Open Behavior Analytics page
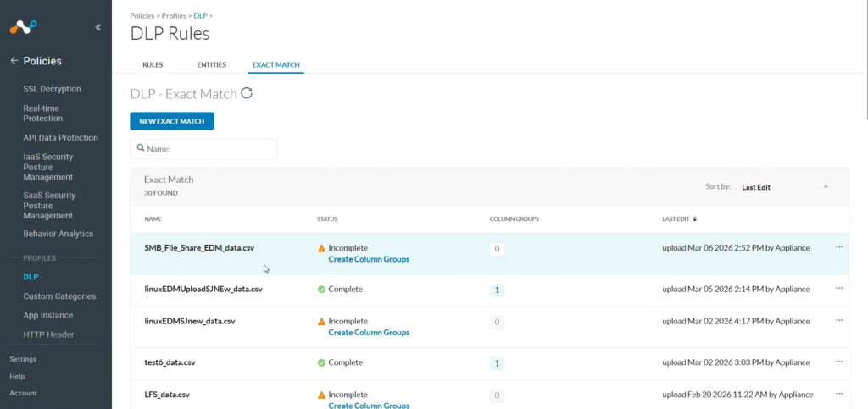This screenshot has width=868, height=409. click(58, 234)
